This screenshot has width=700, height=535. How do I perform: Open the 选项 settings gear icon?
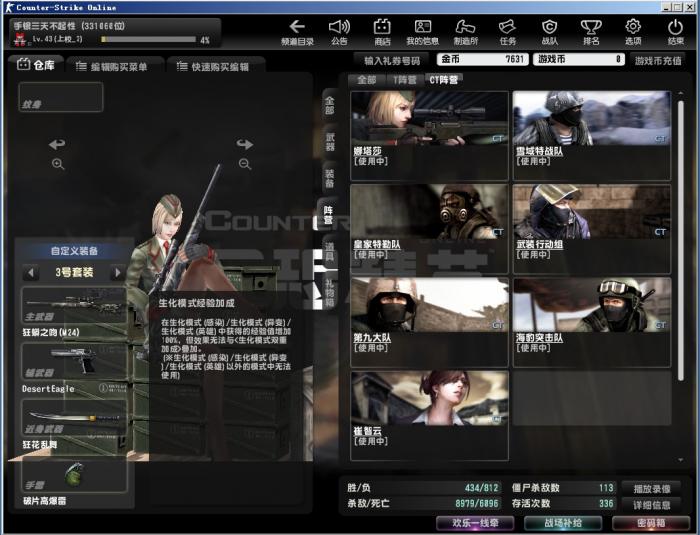point(633,32)
